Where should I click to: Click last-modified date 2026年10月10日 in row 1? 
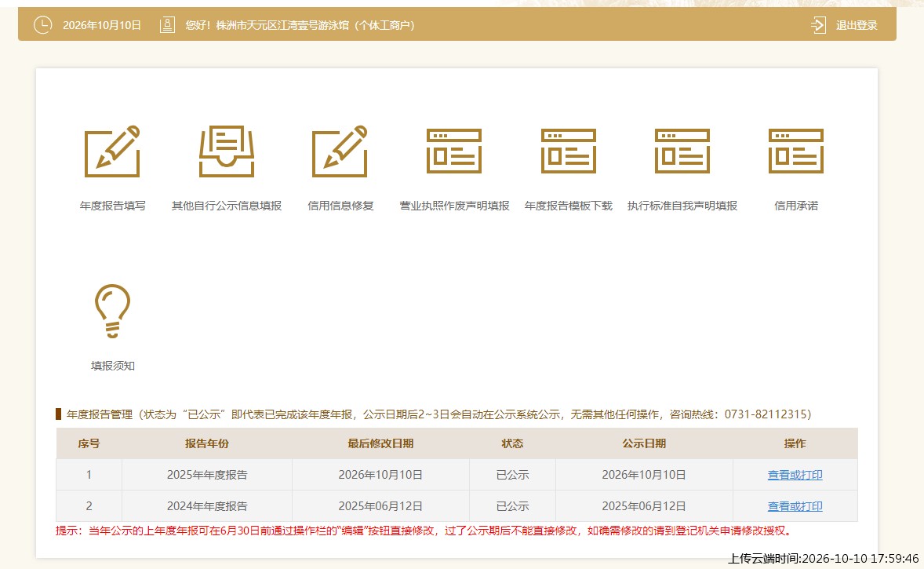tap(380, 475)
